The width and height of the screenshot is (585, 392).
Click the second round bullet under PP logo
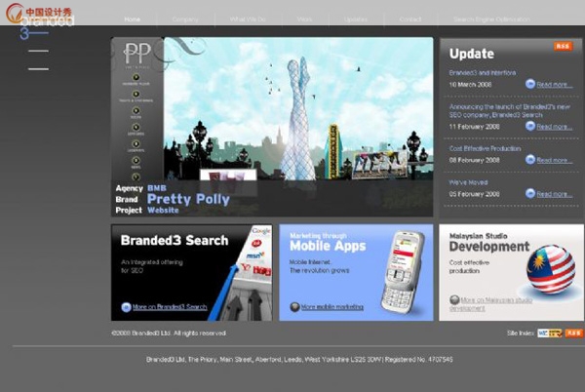coord(136,94)
